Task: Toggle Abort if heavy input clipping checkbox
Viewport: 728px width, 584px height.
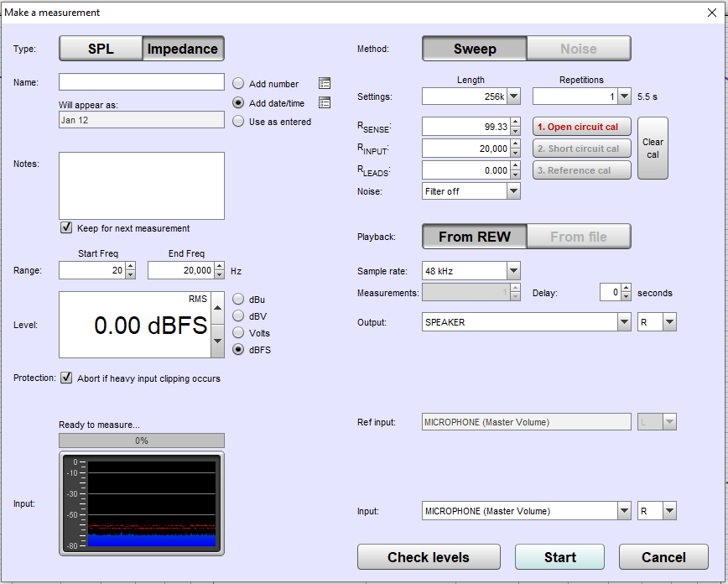Action: click(x=66, y=378)
